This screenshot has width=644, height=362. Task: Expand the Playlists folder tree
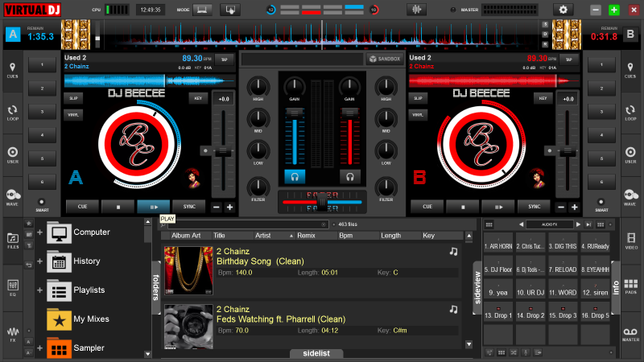[x=39, y=290]
